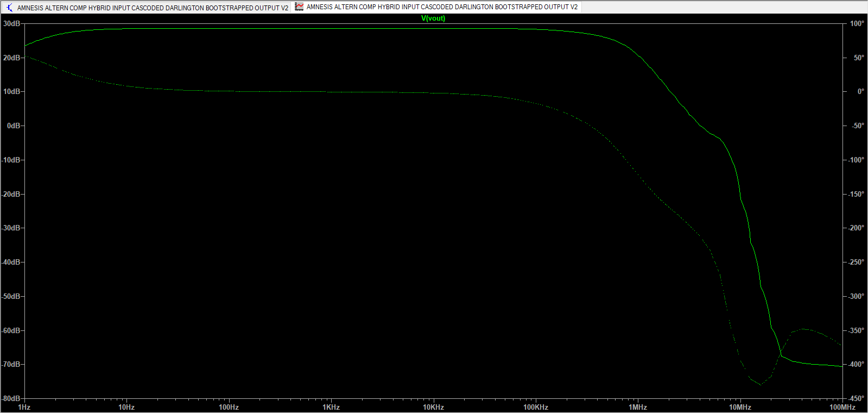Click the 1KHz frequency axis label
The width and height of the screenshot is (868, 413).
tap(331, 407)
